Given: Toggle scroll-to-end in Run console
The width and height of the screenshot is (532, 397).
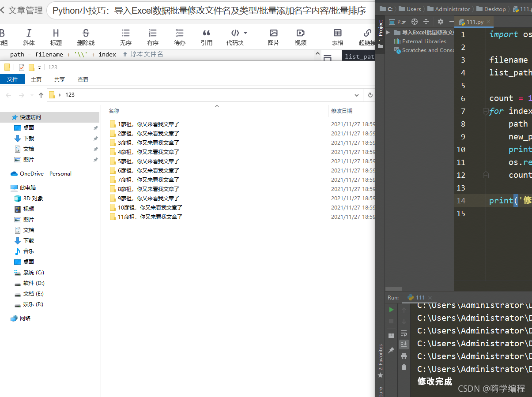Looking at the screenshot, I should click(404, 344).
